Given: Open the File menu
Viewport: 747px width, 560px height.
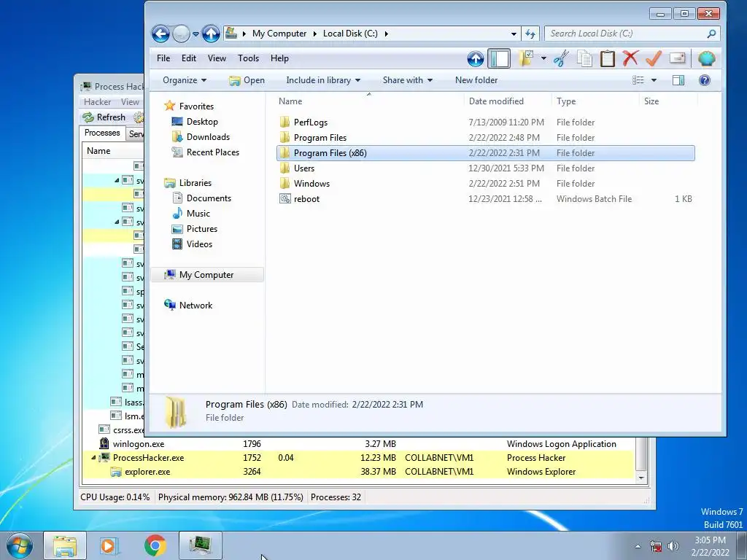Looking at the screenshot, I should (163, 58).
